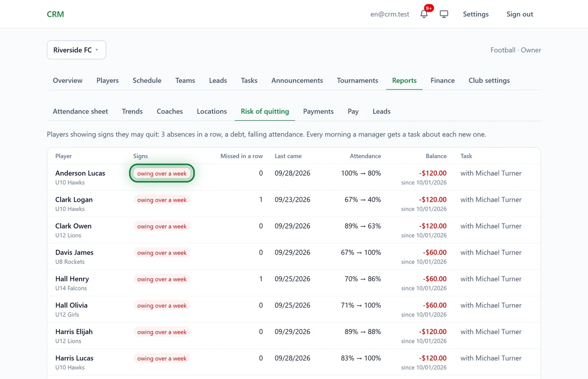
Task: Select the Attendance sheet report
Action: [x=80, y=111]
